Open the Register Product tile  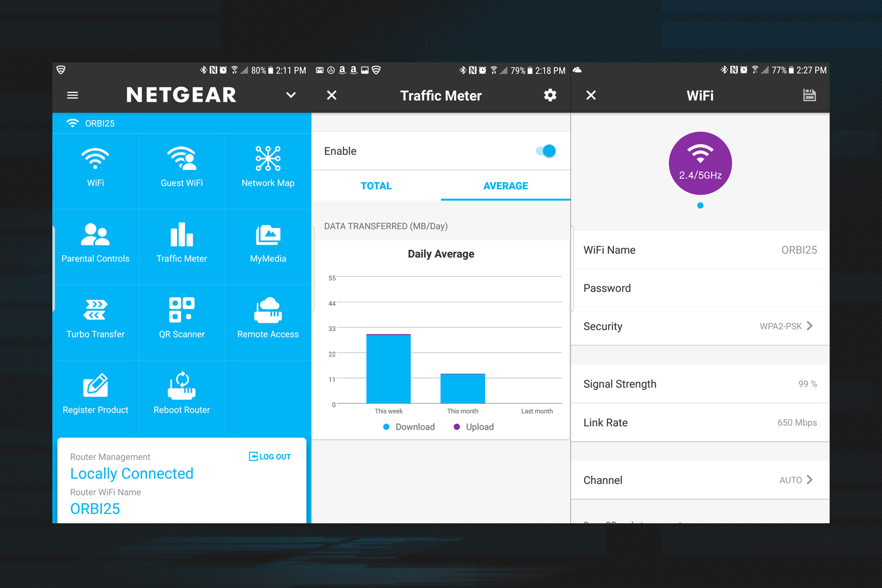point(96,398)
